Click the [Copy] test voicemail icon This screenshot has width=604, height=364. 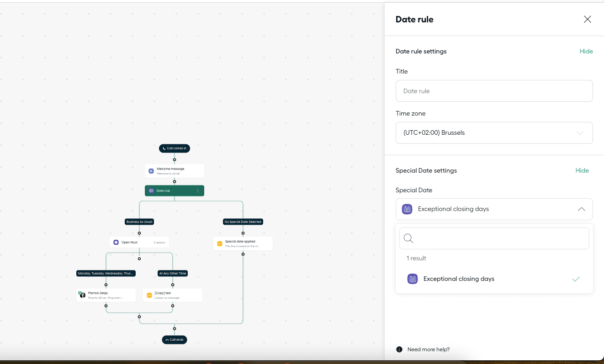click(x=149, y=295)
